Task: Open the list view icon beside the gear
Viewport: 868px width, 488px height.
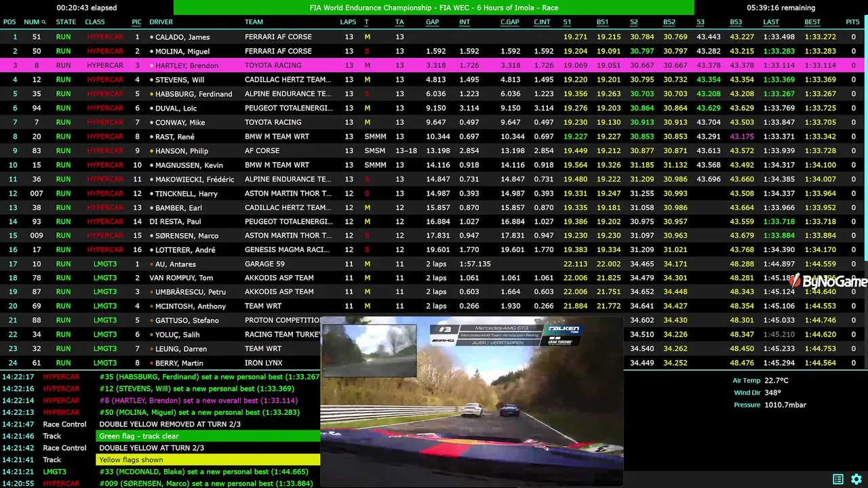Action: click(x=838, y=479)
